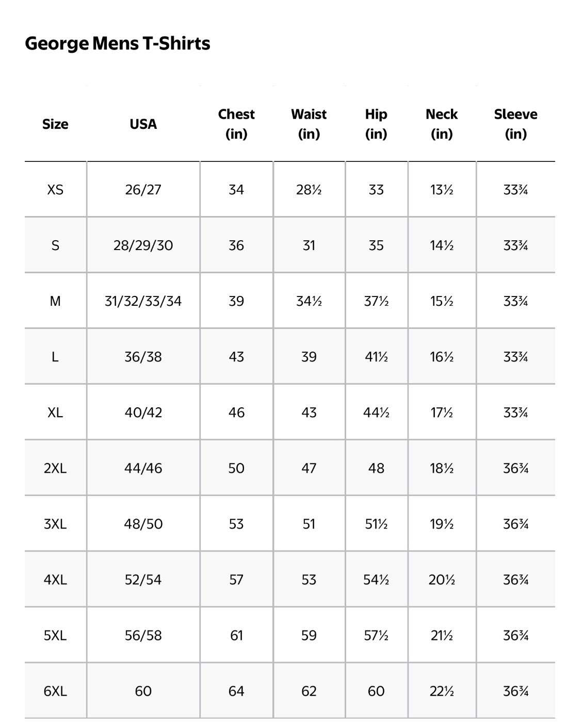Click the 28/29/30 USA size cell
This screenshot has width=583, height=728.
[143, 245]
